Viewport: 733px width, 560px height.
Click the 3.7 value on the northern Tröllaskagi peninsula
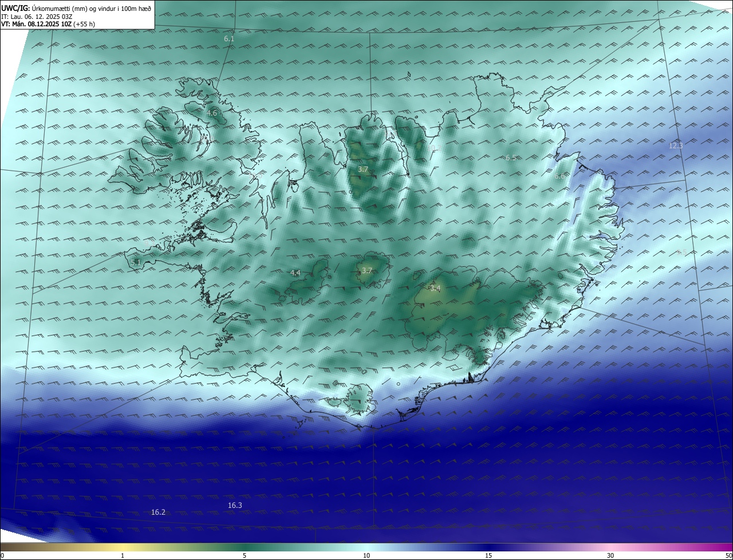point(363,169)
